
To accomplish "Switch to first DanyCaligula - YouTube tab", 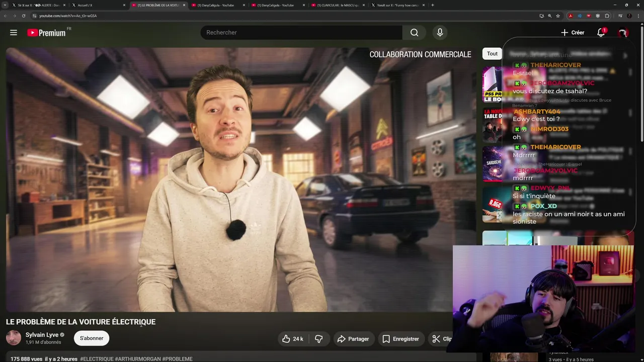I will 218,5.
